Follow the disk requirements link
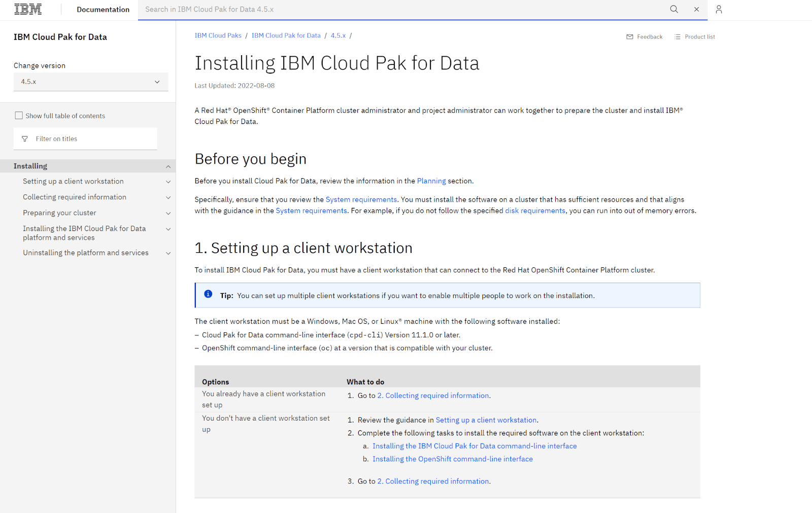The width and height of the screenshot is (812, 513). point(535,211)
